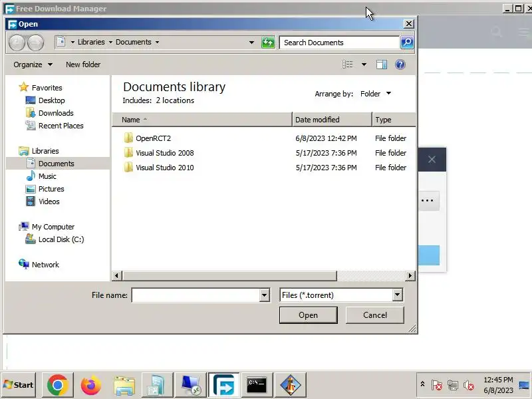The height and width of the screenshot is (399, 532).
Task: Click the server manager taskbar icon
Action: (x=158, y=385)
